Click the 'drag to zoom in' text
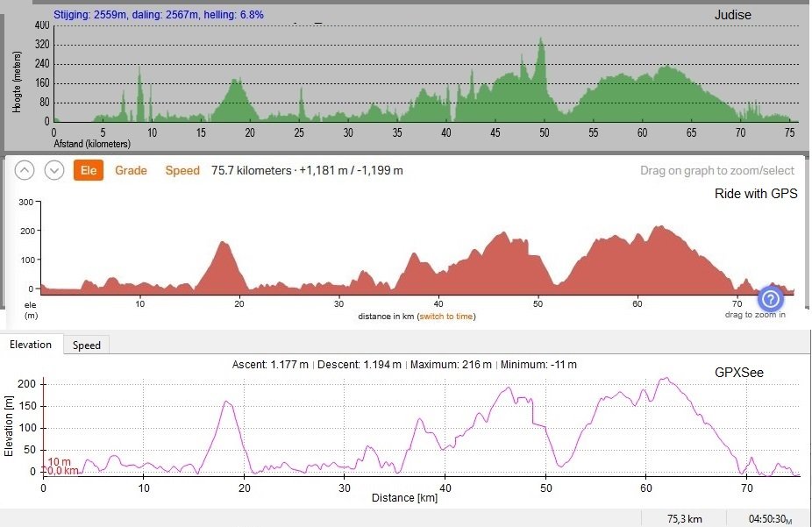812x527 pixels. [x=755, y=315]
